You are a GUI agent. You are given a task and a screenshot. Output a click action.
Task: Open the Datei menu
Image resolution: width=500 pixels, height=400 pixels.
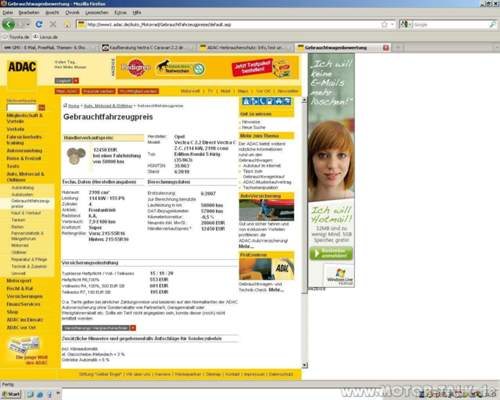(8, 12)
